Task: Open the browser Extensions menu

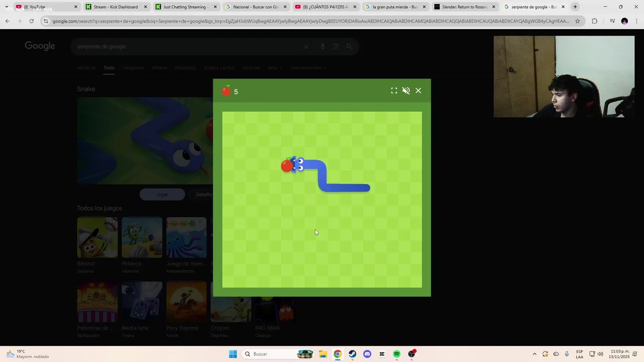Action: tap(594, 21)
